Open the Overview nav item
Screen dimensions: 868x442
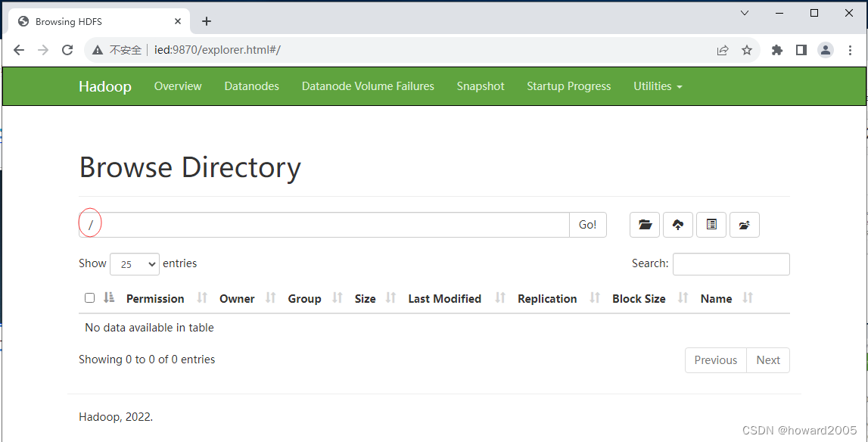click(x=178, y=86)
